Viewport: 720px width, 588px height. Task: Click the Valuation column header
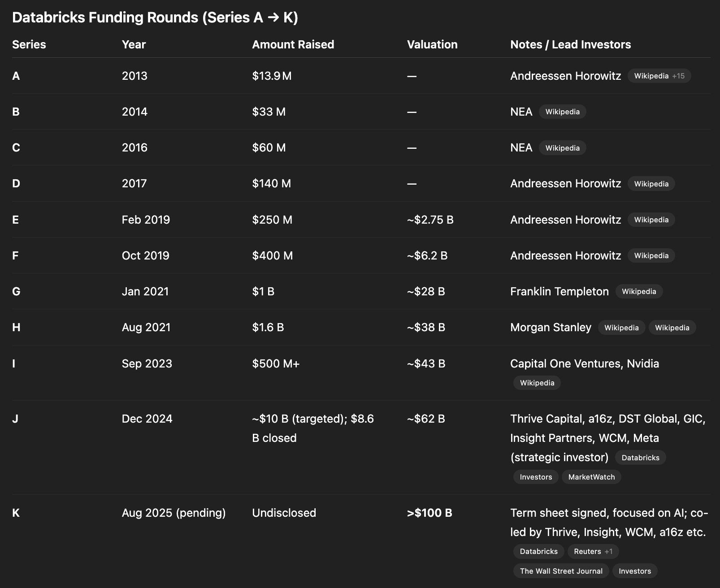[432, 44]
